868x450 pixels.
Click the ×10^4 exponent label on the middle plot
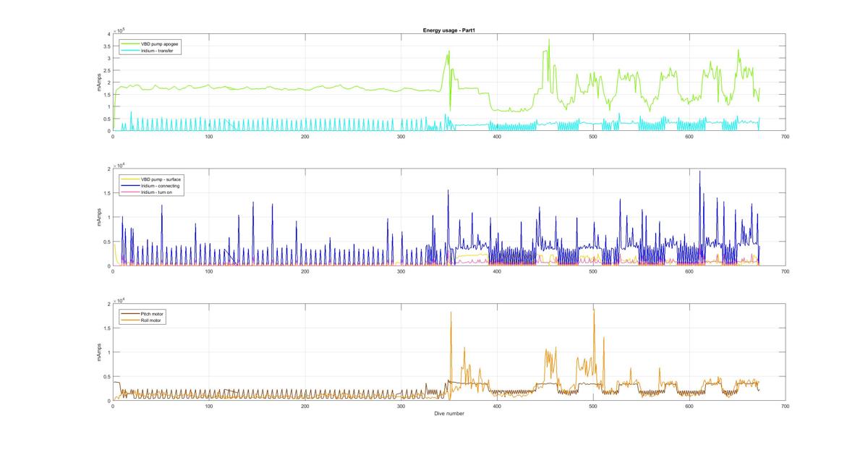click(x=119, y=165)
